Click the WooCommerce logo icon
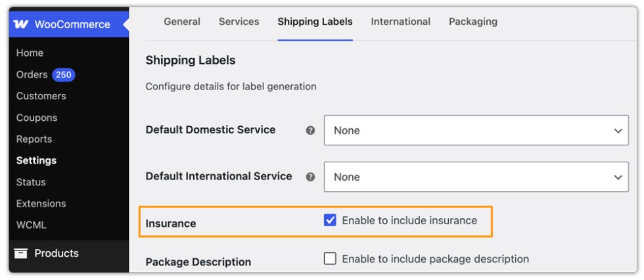Viewport: 644px width, 280px height. coord(21,24)
